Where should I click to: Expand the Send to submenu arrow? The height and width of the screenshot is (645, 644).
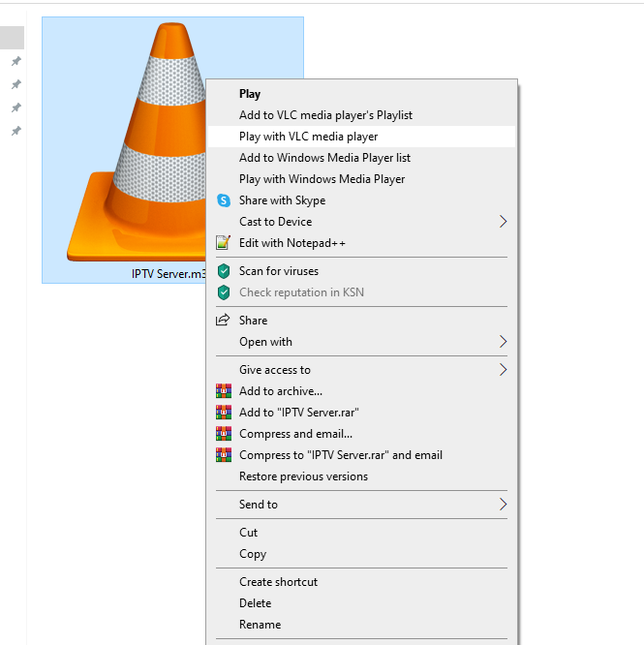tap(503, 505)
